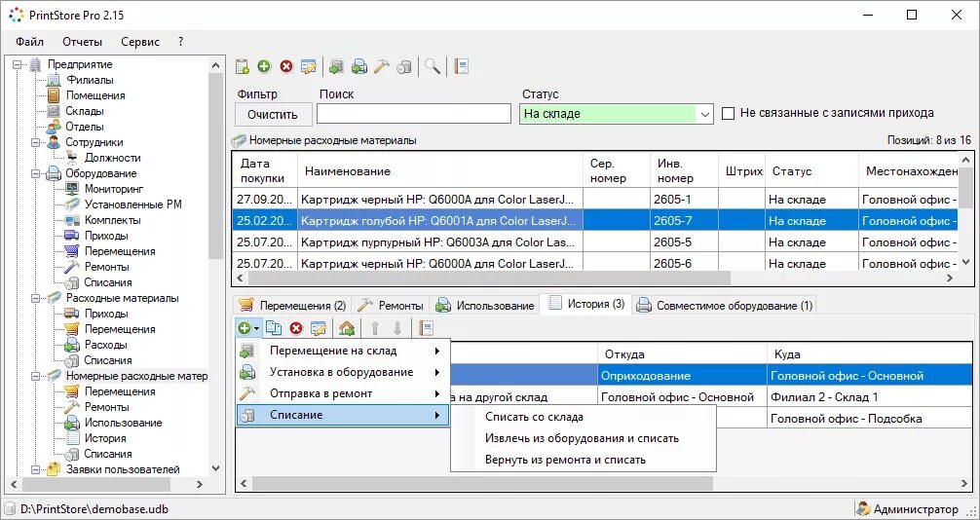This screenshot has width=980, height=520.
Task: Open Помещения in the tree
Action: point(95,95)
